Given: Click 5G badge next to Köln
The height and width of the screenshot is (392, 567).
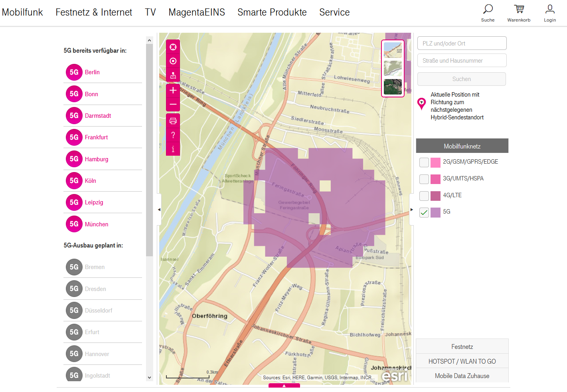Looking at the screenshot, I should [74, 180].
